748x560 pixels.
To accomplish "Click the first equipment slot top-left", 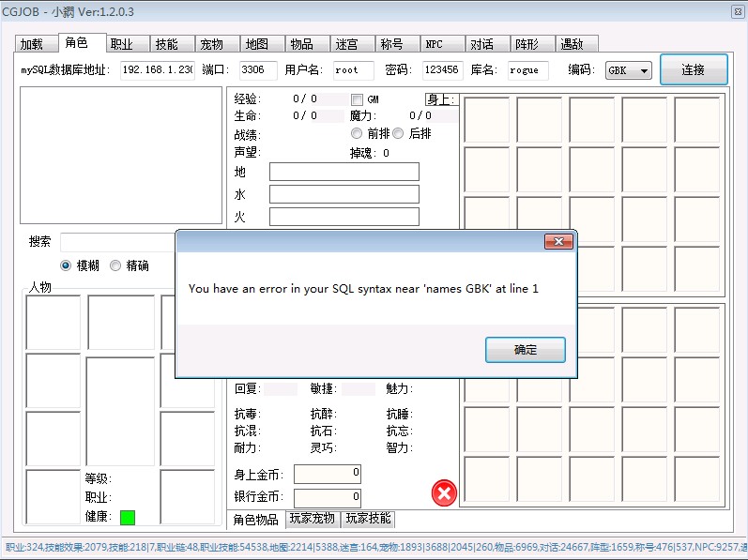I will click(x=487, y=119).
